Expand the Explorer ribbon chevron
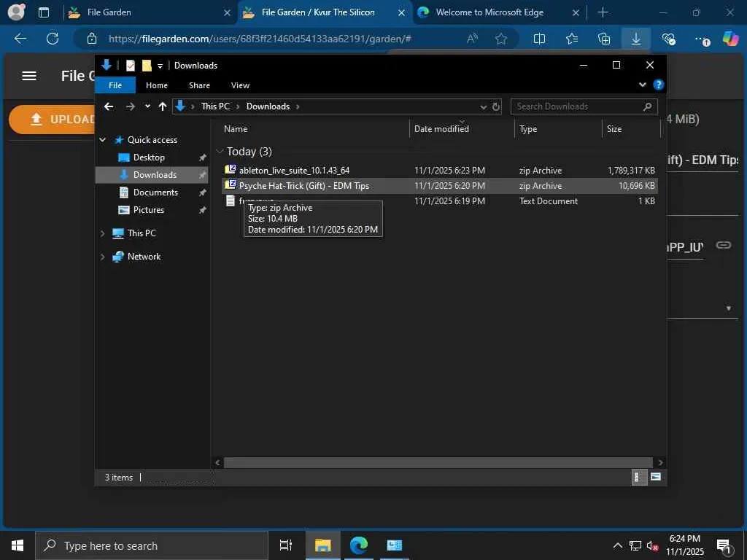747x560 pixels. click(x=642, y=85)
